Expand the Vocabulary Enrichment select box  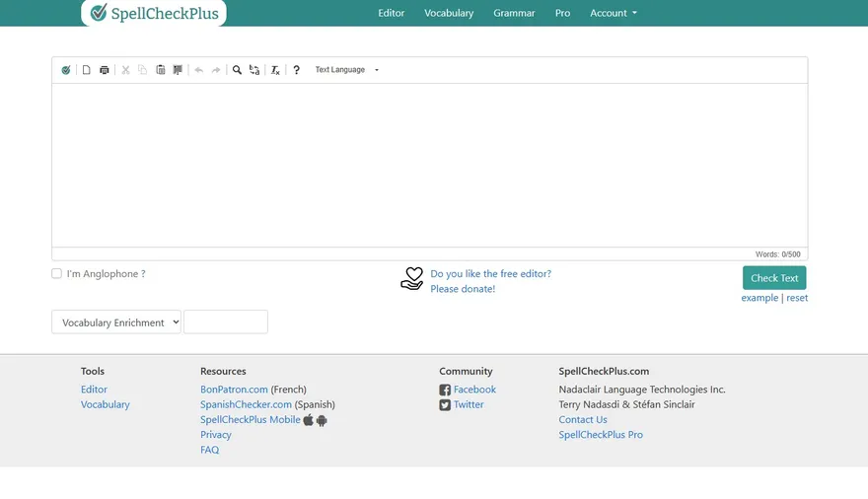point(116,322)
